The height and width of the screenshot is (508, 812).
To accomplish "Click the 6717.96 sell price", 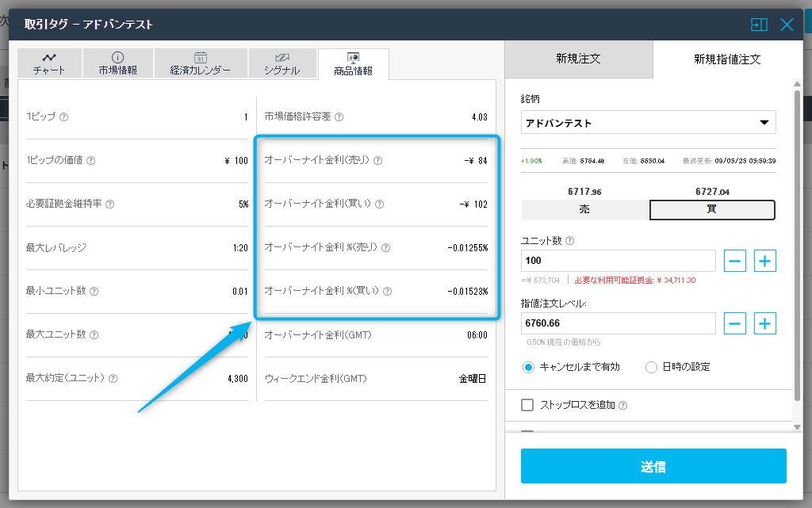I will [x=584, y=192].
